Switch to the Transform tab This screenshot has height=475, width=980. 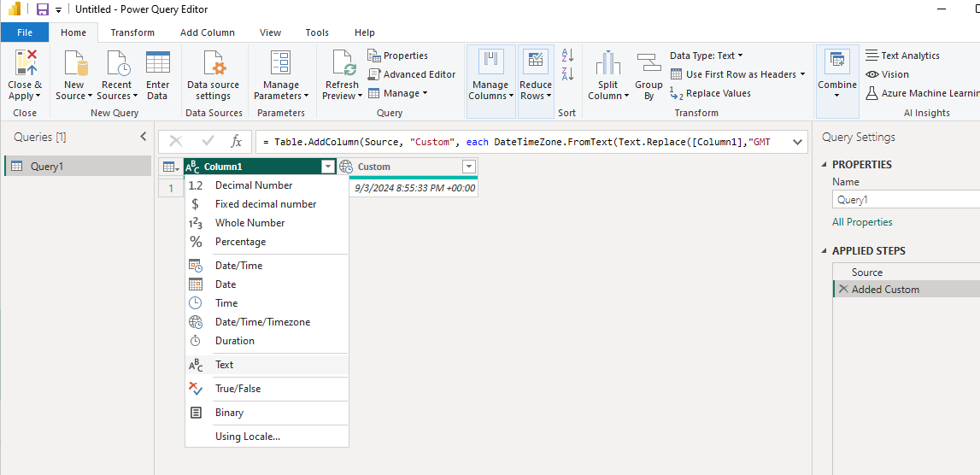pos(132,32)
